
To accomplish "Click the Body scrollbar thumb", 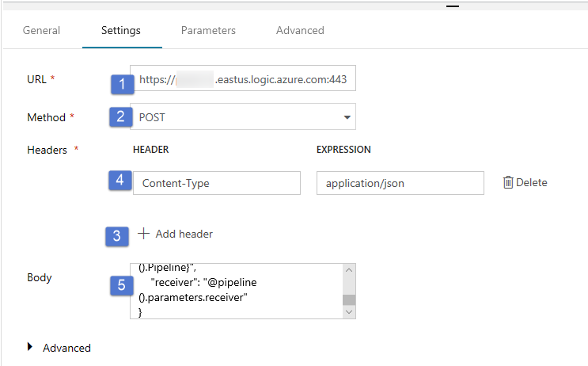I will pyautogui.click(x=349, y=299).
